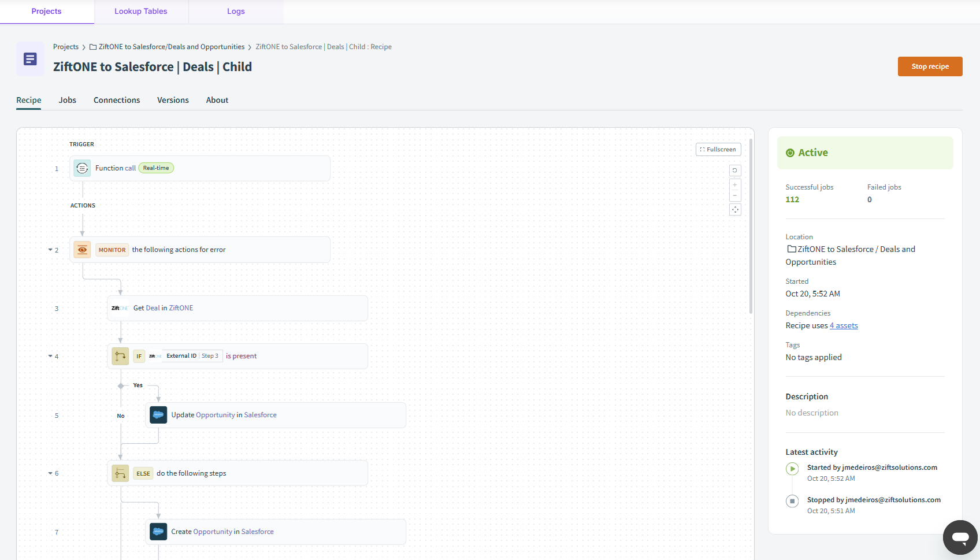The width and height of the screenshot is (980, 560).
Task: Select the Function call trigger icon
Action: (82, 168)
